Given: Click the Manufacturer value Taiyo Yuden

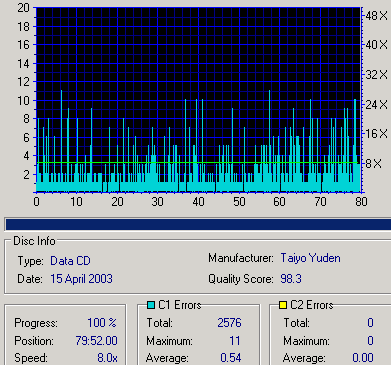Looking at the screenshot, I should [x=310, y=258].
